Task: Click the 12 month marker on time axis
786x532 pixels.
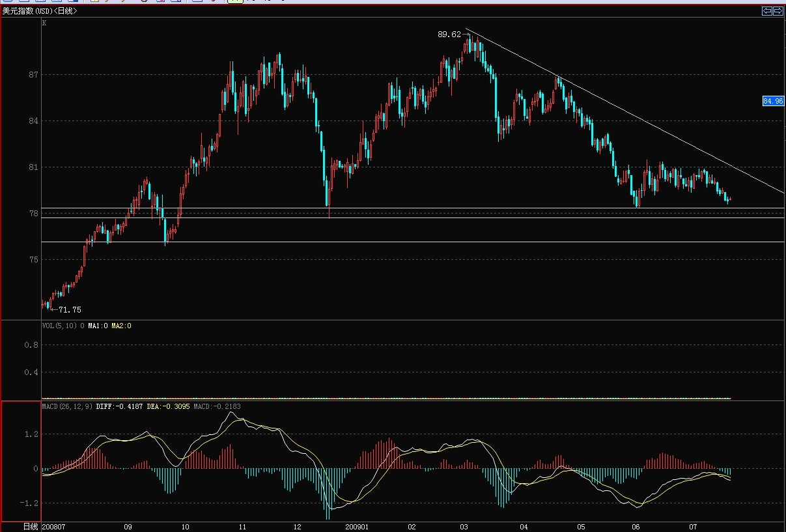Action: click(298, 527)
